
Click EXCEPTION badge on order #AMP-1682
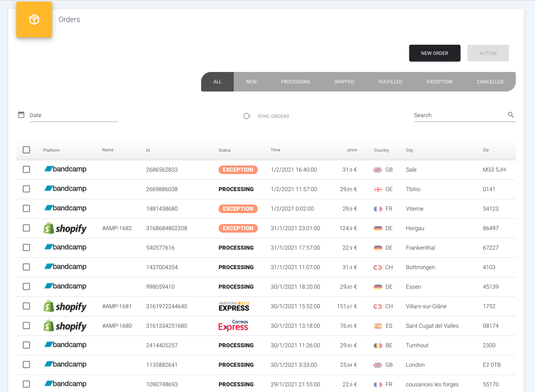click(x=238, y=228)
